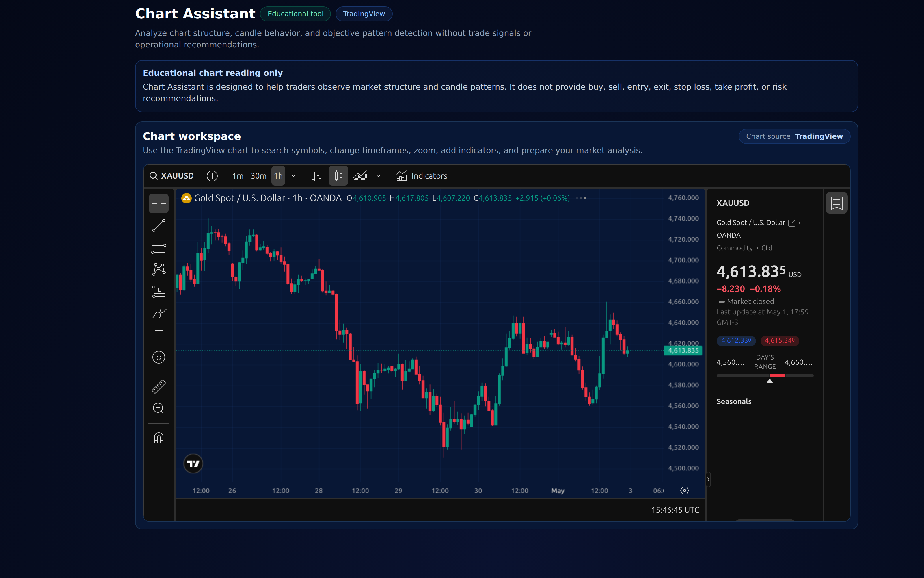
Task: Click the 'Chart workspace' heading
Action: pos(192,136)
